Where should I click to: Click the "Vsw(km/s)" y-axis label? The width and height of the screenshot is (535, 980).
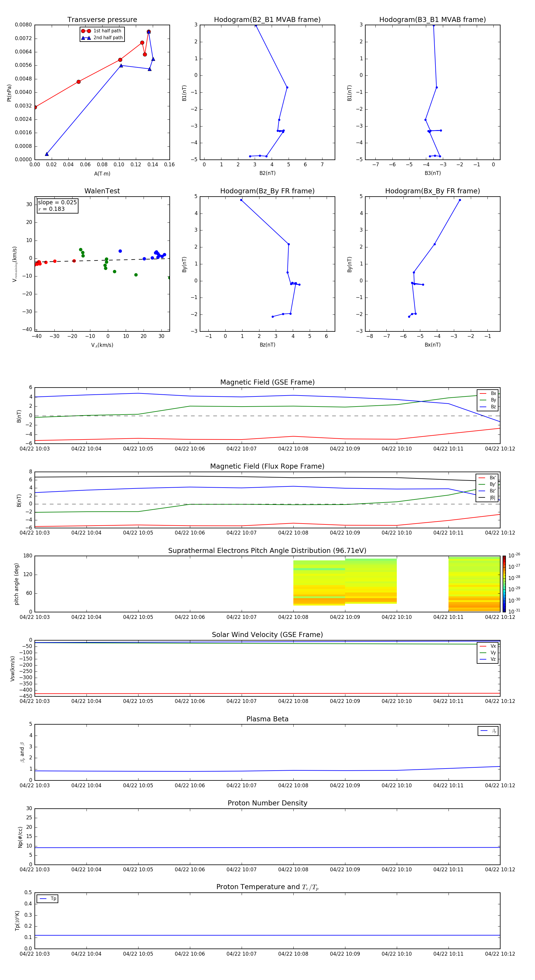pyautogui.click(x=12, y=668)
